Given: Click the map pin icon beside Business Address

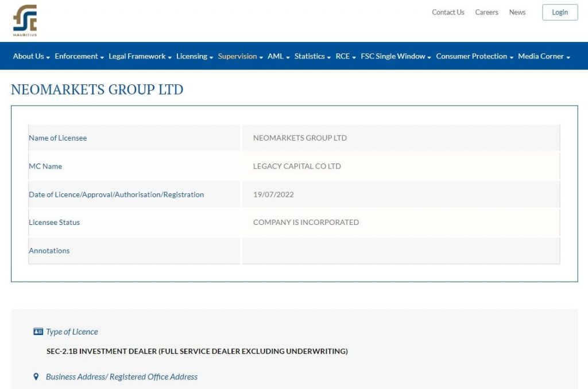Looking at the screenshot, I should click(36, 376).
